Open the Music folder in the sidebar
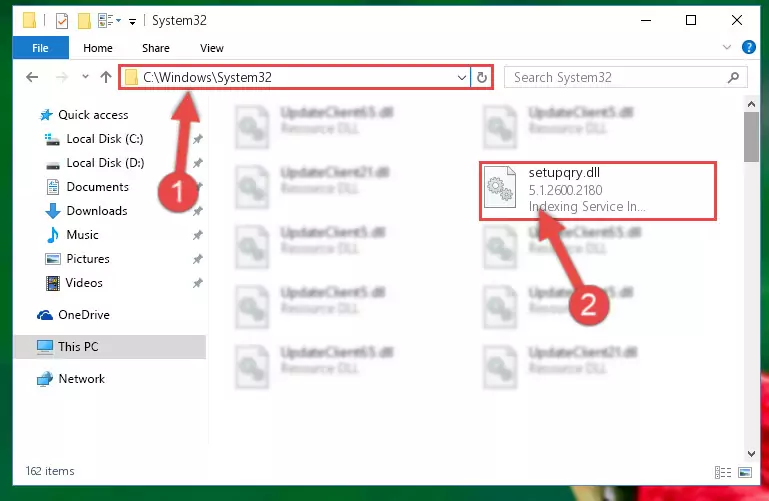Screen dimensions: 769x501 (82, 235)
